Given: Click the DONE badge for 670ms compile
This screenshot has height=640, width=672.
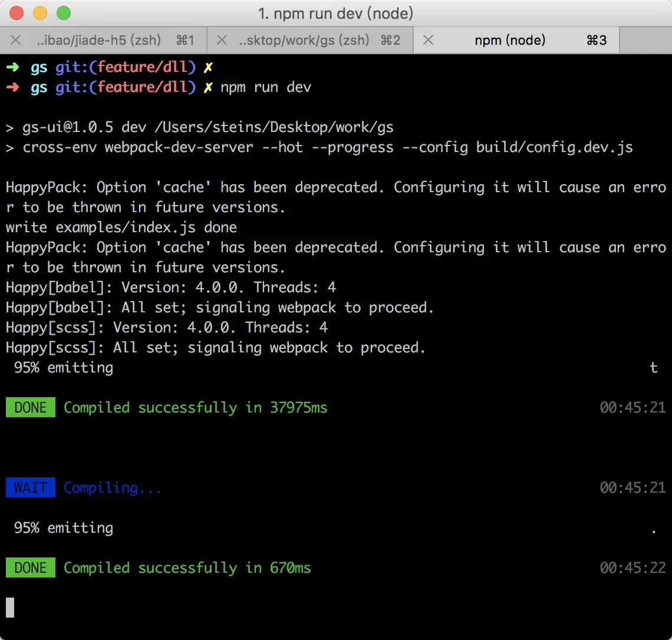Looking at the screenshot, I should click(31, 568).
